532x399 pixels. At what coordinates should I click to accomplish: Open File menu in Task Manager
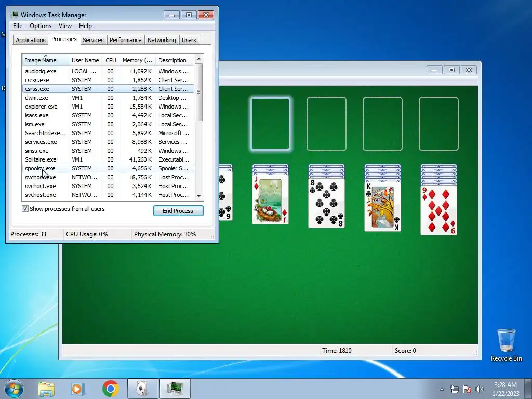point(18,26)
